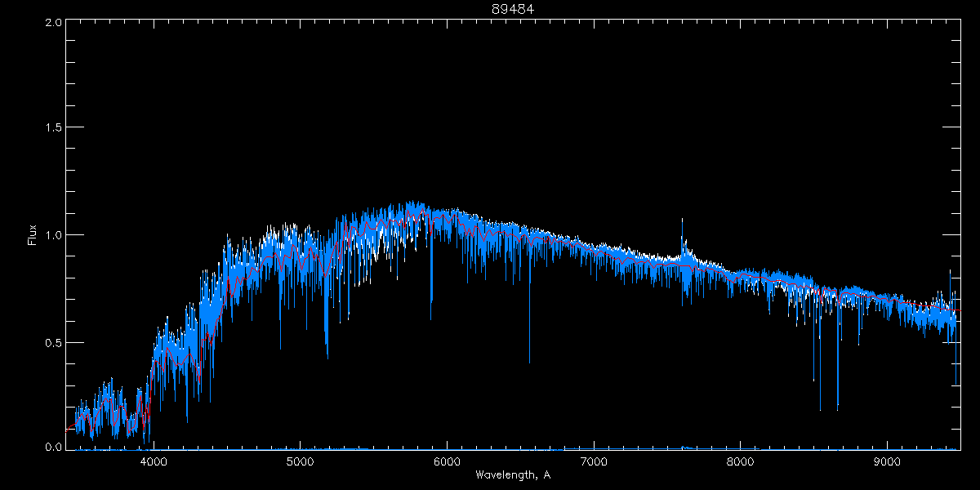This screenshot has height=490, width=980.
Task: Select the 9000 tick label on x-axis
Action: click(x=887, y=460)
